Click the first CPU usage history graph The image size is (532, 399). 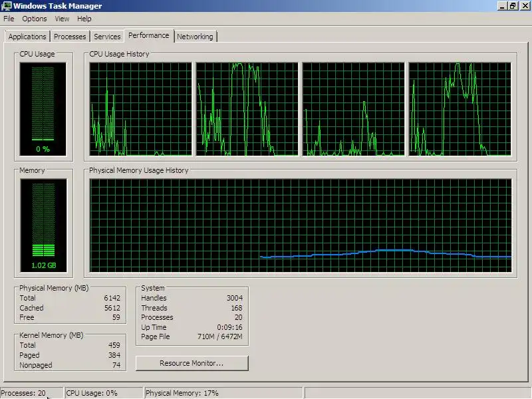click(140, 109)
